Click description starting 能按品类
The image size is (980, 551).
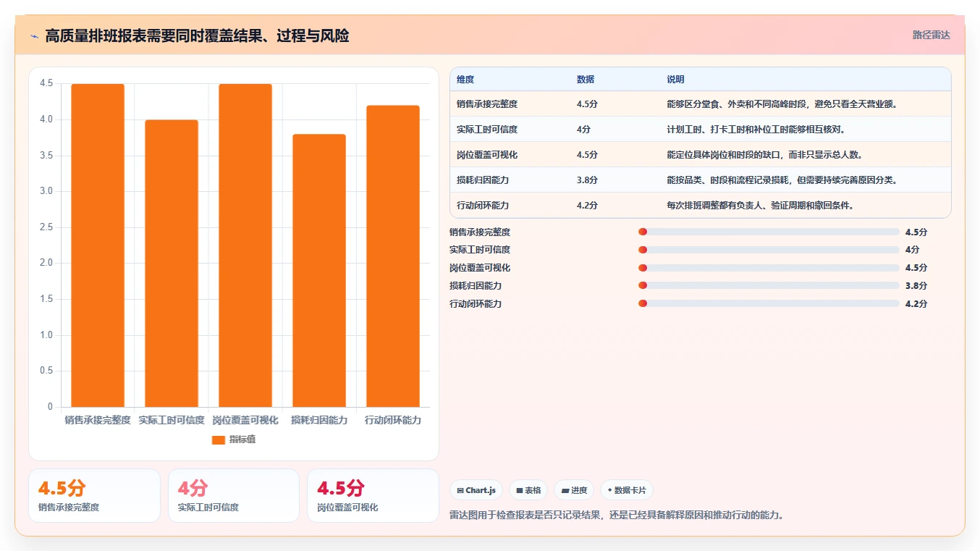pyautogui.click(x=782, y=180)
